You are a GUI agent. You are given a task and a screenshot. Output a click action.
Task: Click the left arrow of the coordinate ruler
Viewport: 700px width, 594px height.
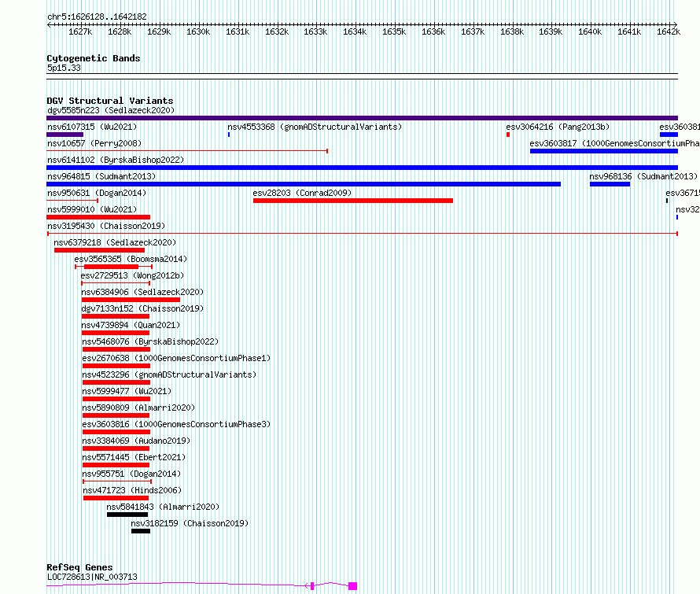coord(49,24)
